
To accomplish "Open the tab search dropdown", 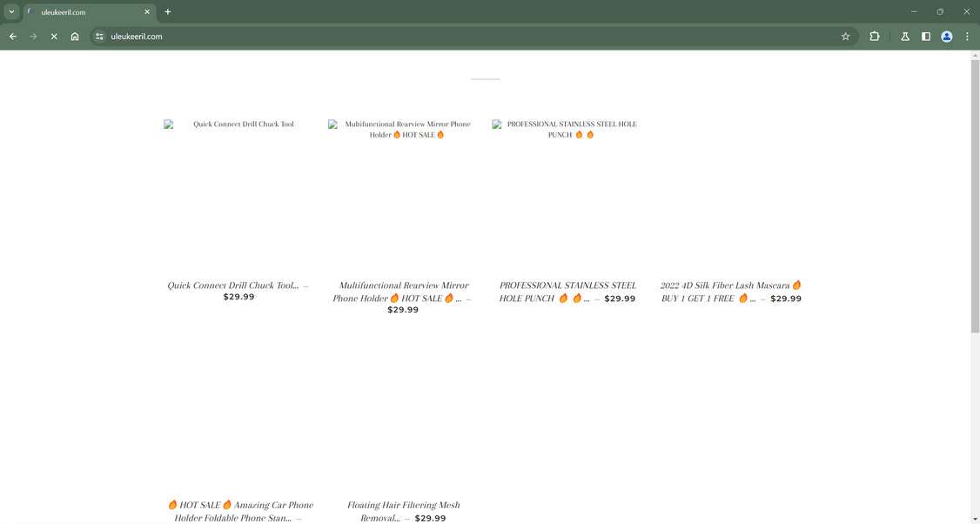I will coord(11,11).
